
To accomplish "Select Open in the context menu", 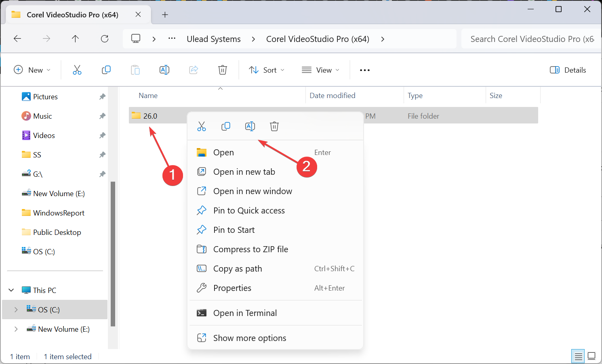I will point(276,153).
